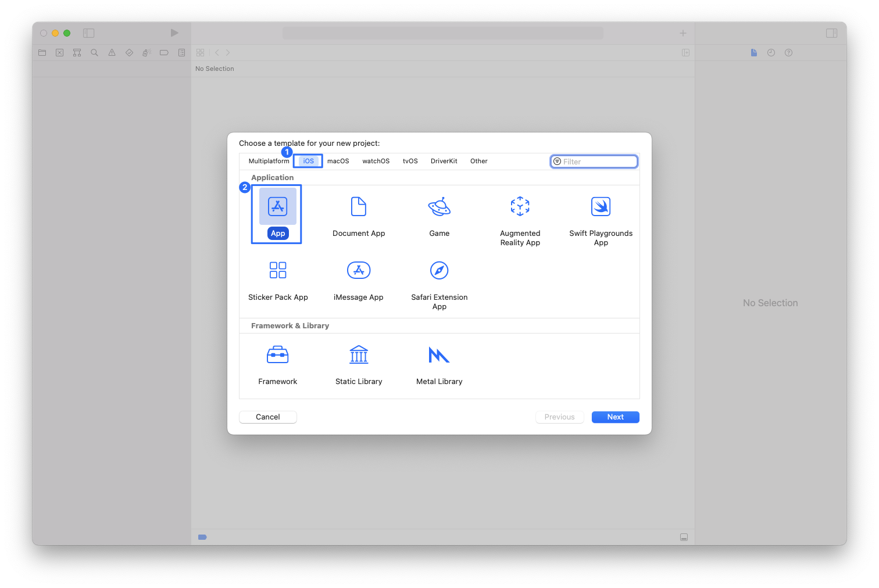Open the issue navigator warning icon
Image resolution: width=879 pixels, height=588 pixels.
[x=112, y=52]
